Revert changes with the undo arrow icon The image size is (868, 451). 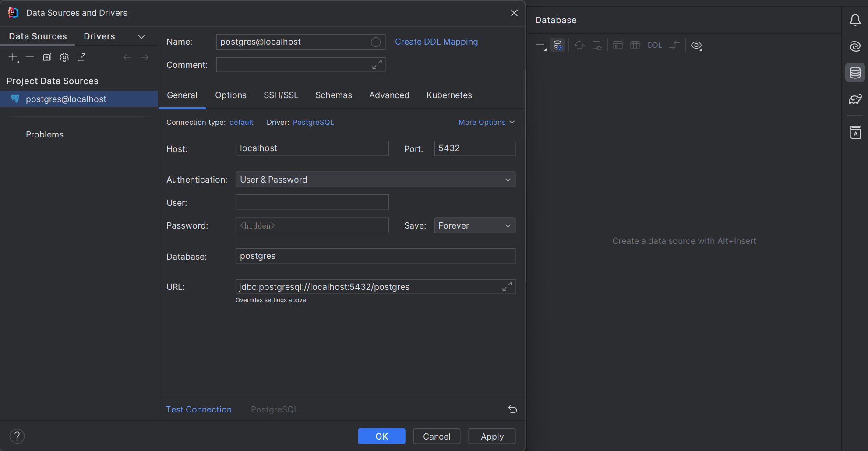pos(512,409)
